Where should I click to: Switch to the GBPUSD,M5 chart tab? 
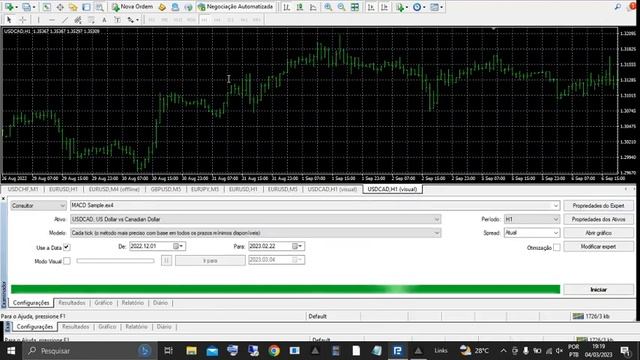[x=166, y=189]
